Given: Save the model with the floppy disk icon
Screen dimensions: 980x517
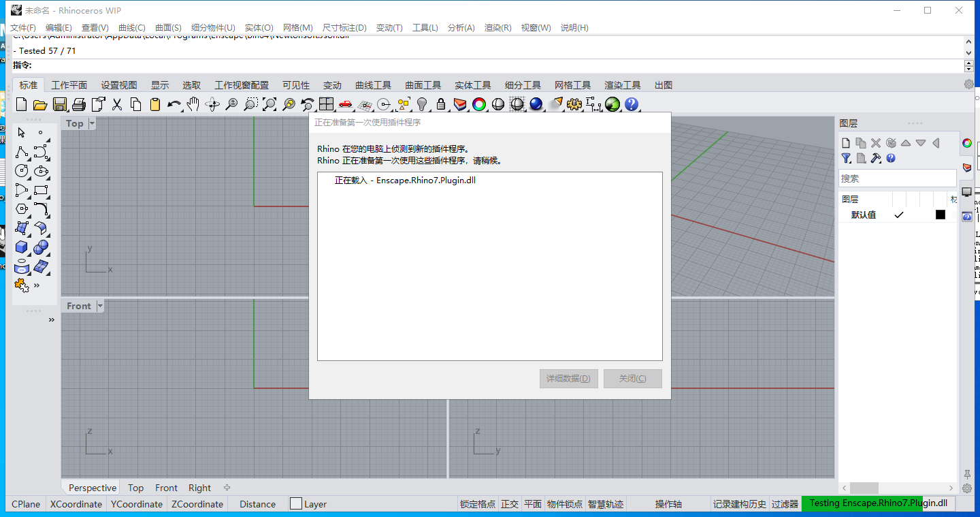Looking at the screenshot, I should point(59,104).
